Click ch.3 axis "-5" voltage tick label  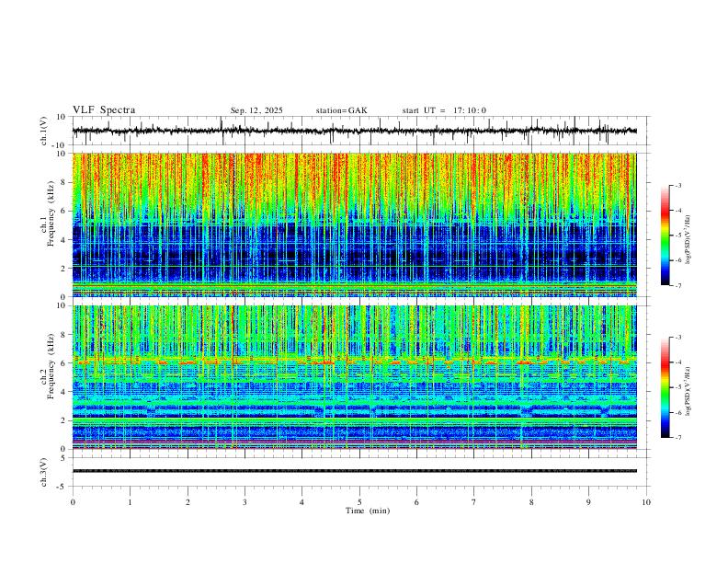[x=62, y=487]
